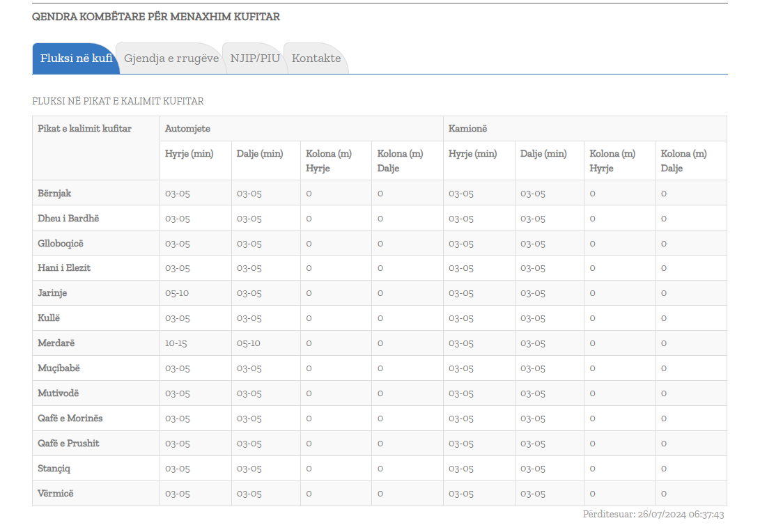This screenshot has width=783, height=532.
Task: Click Kullë Automjete Dalje value 03-05
Action: [x=249, y=318]
